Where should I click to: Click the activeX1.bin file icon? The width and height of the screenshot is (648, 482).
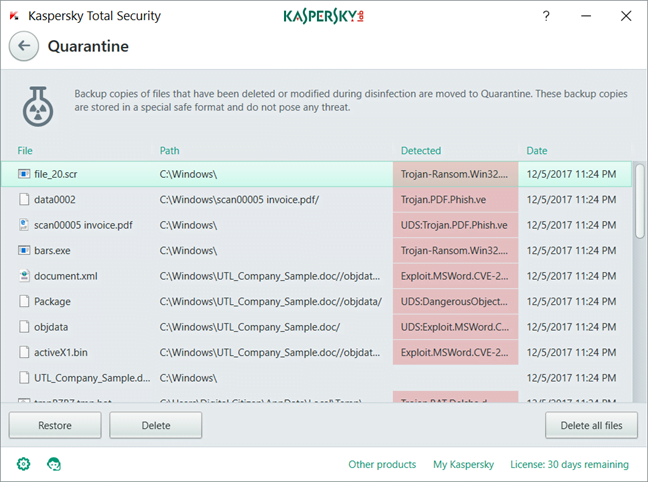point(24,352)
